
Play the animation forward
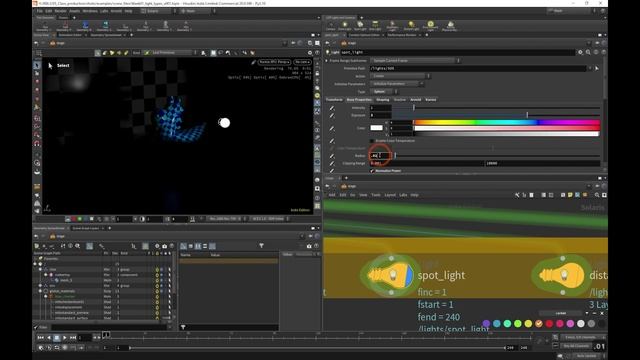tap(64, 338)
